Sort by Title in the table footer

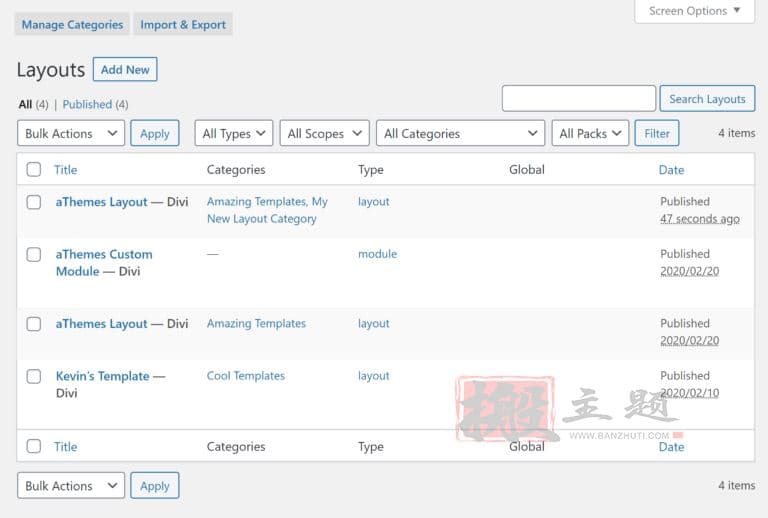coord(65,447)
